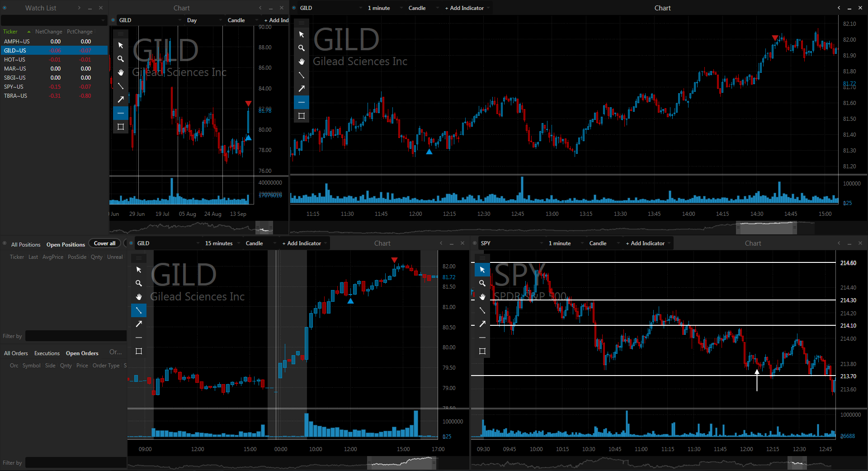
Task: Open the 15 minutes timeframe dropdown
Action: pos(222,243)
